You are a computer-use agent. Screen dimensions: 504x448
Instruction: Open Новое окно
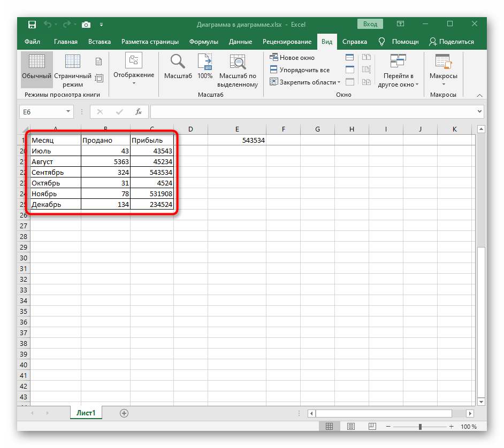tap(292, 58)
